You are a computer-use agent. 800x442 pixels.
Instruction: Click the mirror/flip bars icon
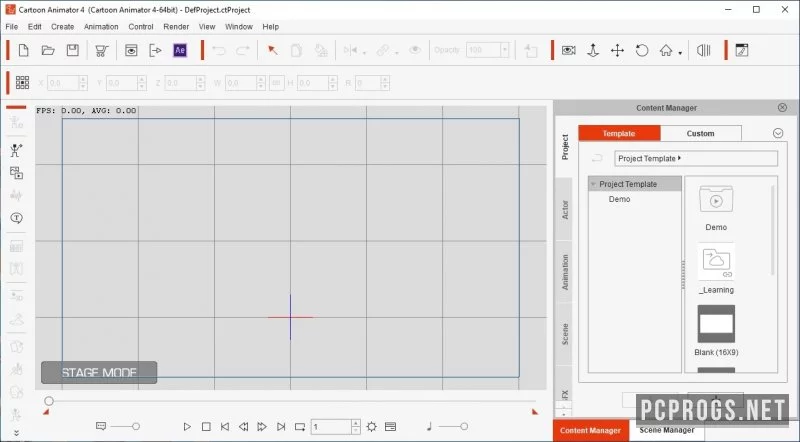(x=704, y=50)
